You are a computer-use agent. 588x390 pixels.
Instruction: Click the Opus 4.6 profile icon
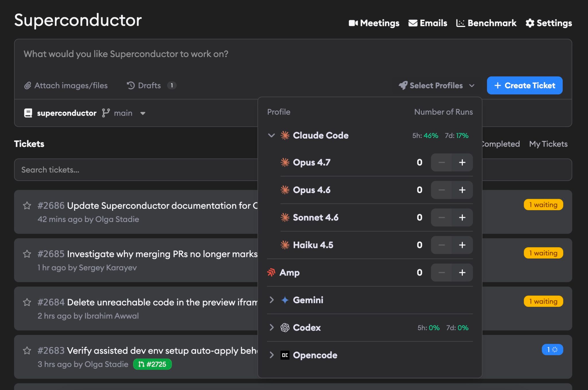(285, 190)
